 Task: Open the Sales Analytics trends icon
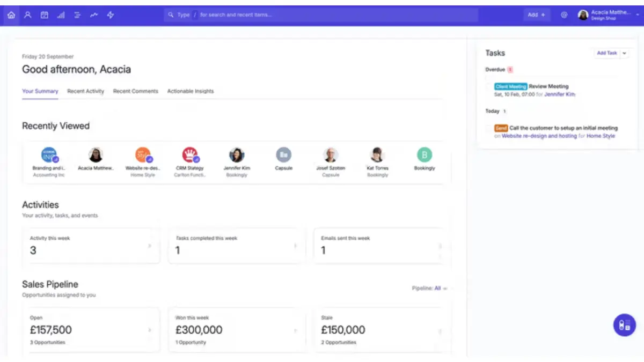(93, 14)
